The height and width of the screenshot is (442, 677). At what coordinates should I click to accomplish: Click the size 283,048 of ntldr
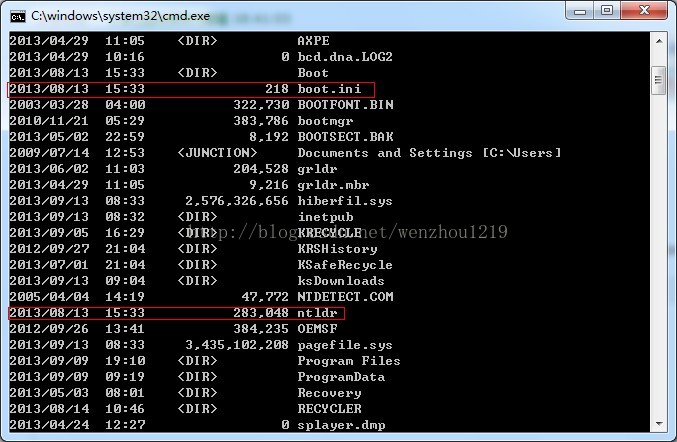click(x=261, y=313)
